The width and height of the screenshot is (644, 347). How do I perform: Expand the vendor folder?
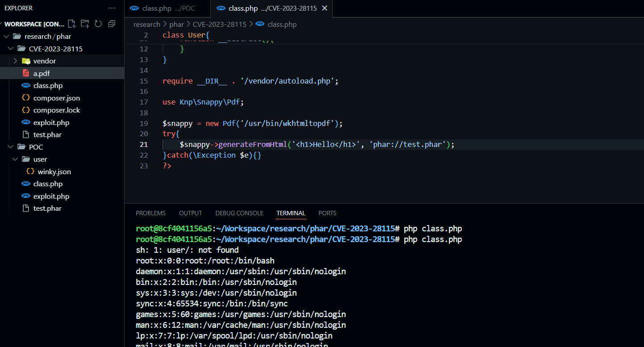(44, 61)
